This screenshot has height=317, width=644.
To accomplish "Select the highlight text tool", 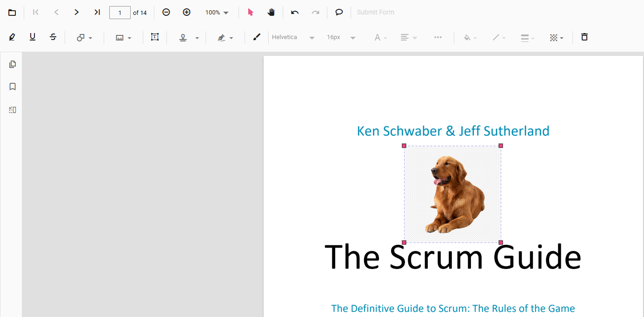I will [12, 37].
